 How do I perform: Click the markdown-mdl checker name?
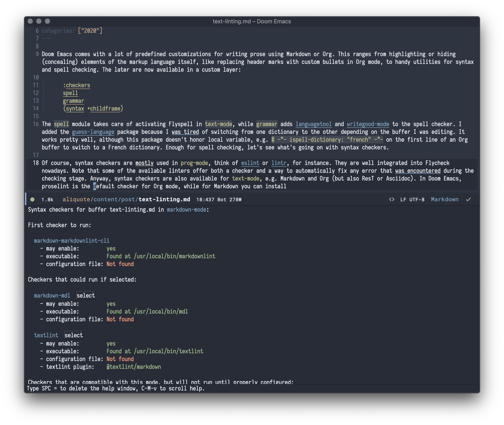52,296
